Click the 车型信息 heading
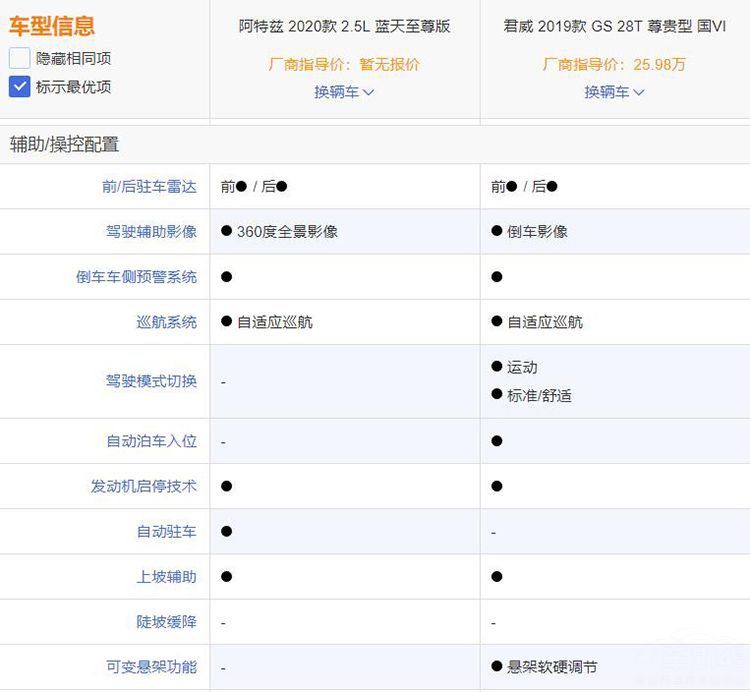The image size is (750, 692). tap(52, 26)
